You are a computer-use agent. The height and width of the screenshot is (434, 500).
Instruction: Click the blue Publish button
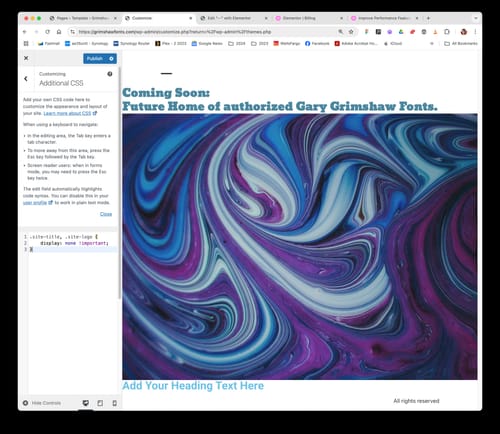95,59
